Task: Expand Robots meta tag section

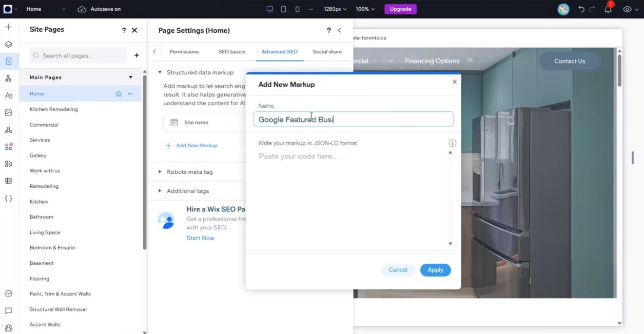Action: 160,172
